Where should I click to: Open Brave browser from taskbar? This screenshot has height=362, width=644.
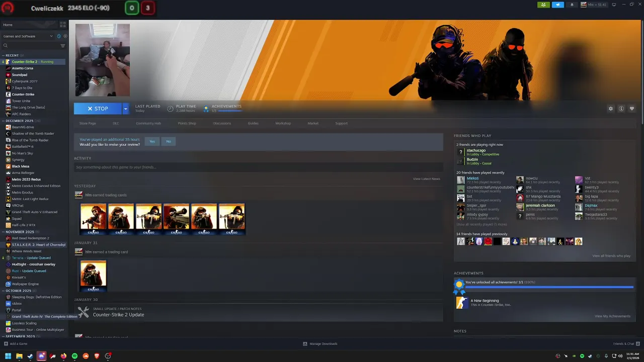pos(97,356)
